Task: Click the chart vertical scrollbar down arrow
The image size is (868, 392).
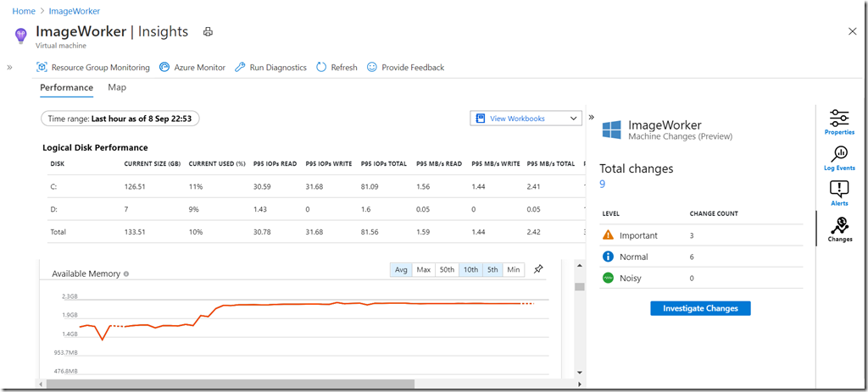Action: click(x=580, y=372)
